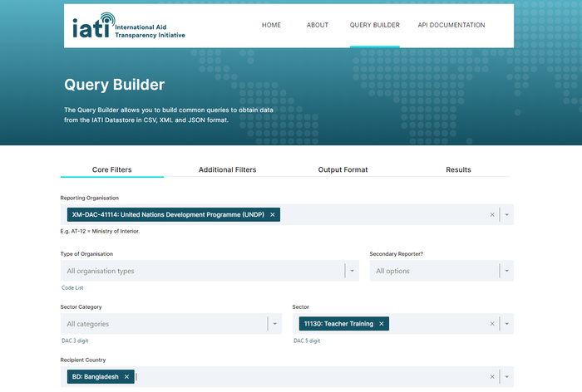Clear all Recipient Country selections
The height and width of the screenshot is (392, 582).
pos(492,377)
